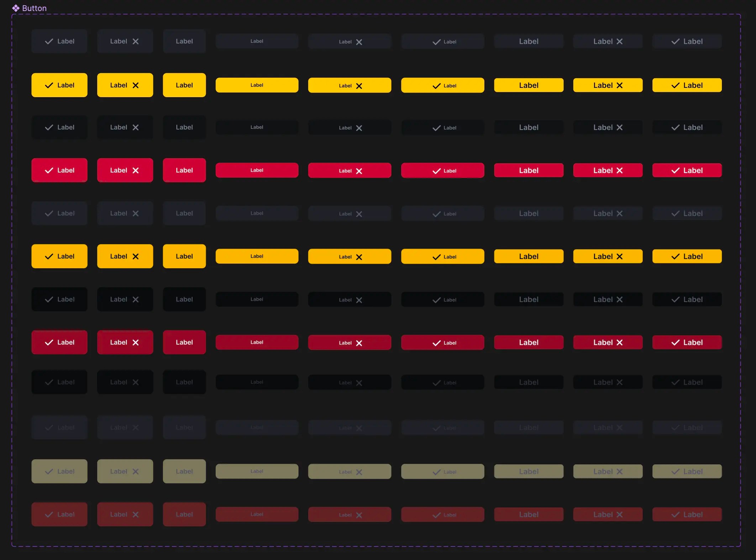Click X icon in disabled dull-red large button

click(x=136, y=514)
